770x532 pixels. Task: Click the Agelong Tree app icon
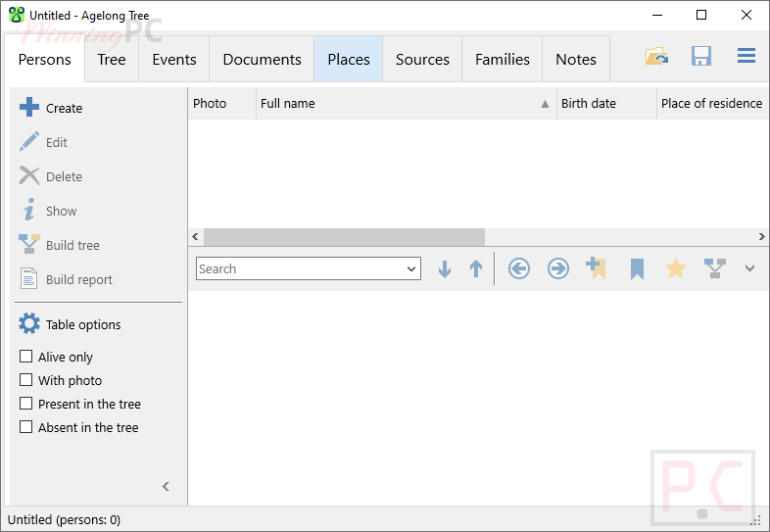pyautogui.click(x=17, y=15)
